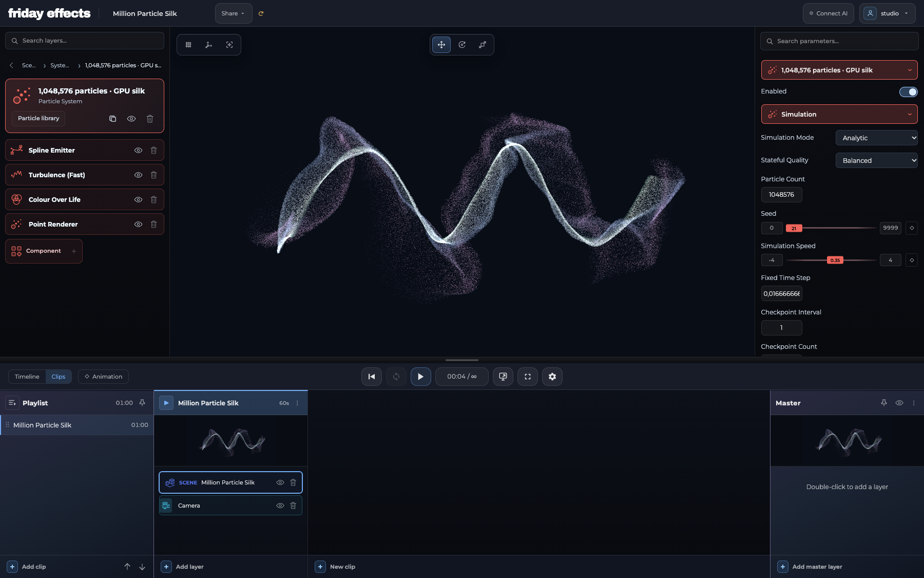Expand the particles GPU silk parameter selector
The height and width of the screenshot is (578, 924).
839,70
